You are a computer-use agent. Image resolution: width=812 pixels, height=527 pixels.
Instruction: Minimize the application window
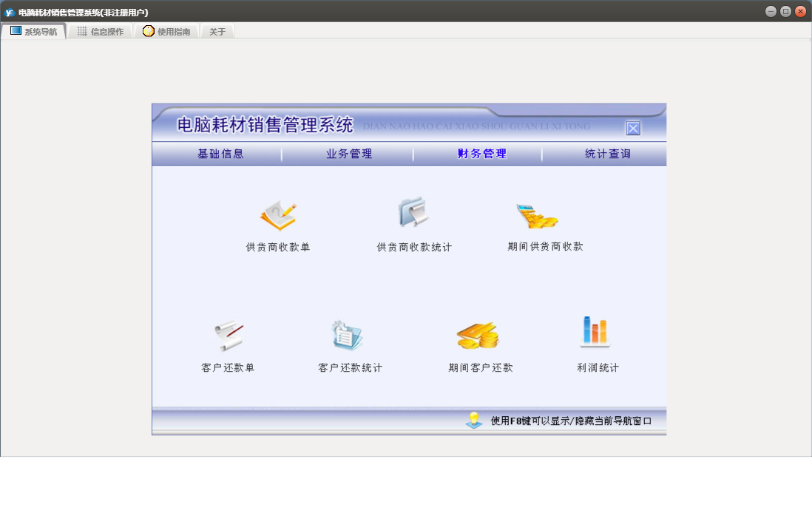point(771,11)
